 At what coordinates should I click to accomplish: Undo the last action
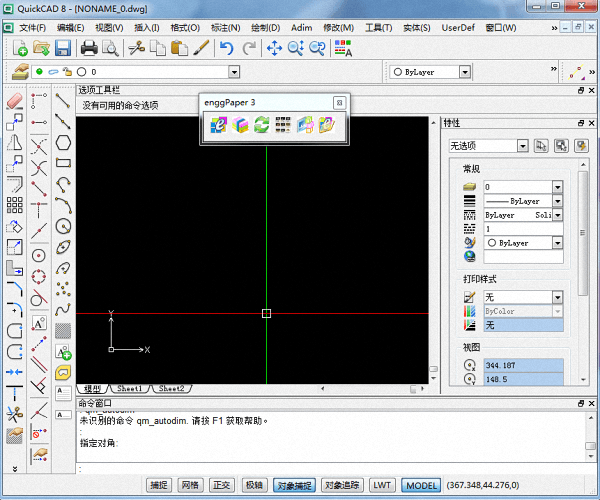[x=226, y=48]
